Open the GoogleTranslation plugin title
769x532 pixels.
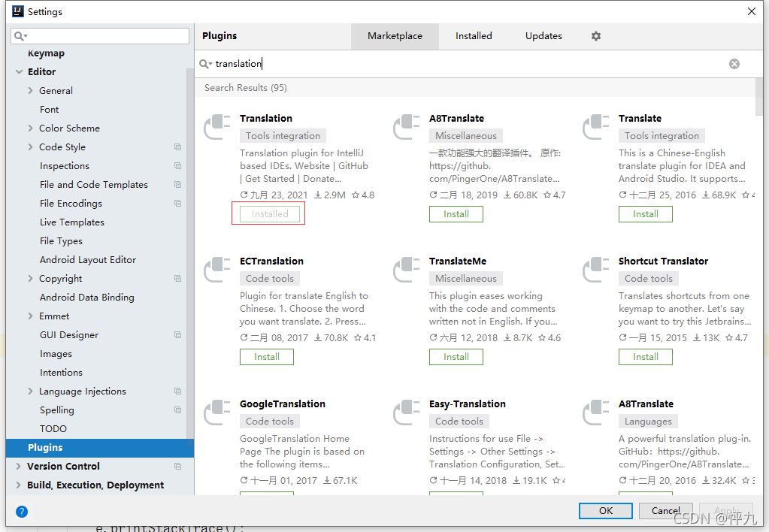(x=283, y=404)
